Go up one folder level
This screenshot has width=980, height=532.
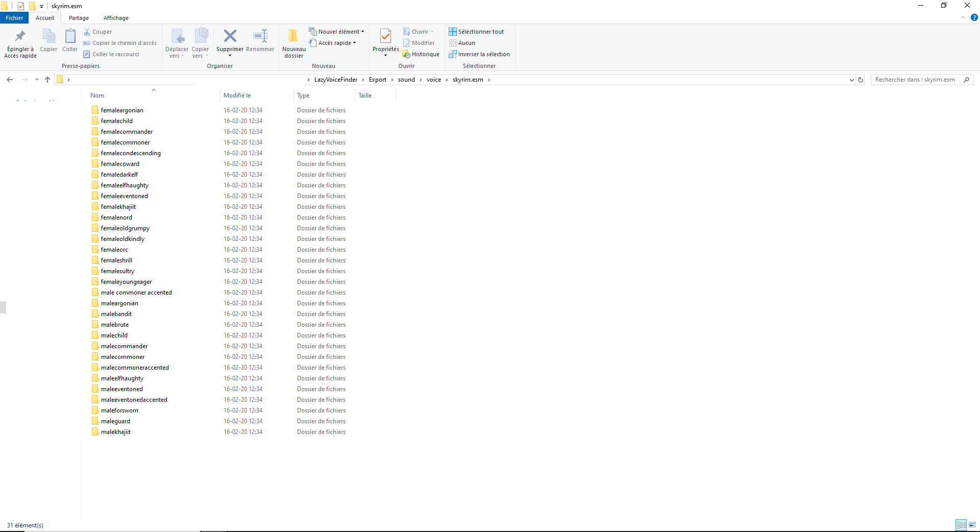47,80
